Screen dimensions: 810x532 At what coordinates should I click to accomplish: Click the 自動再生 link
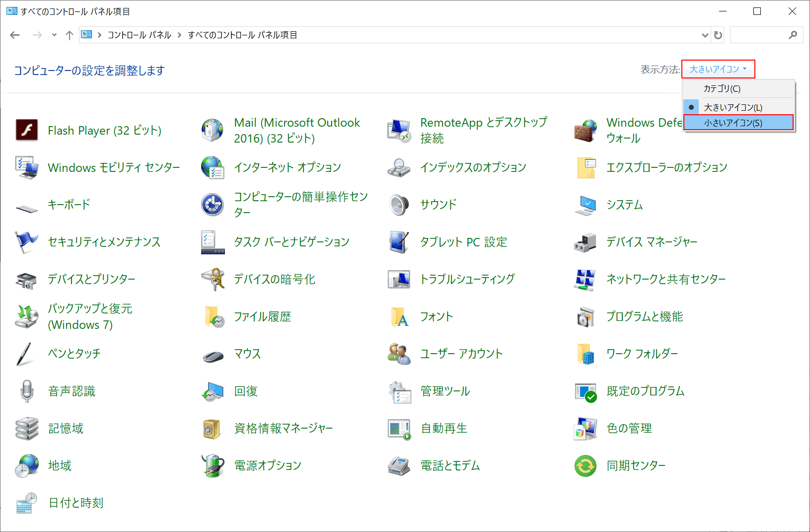pos(444,428)
